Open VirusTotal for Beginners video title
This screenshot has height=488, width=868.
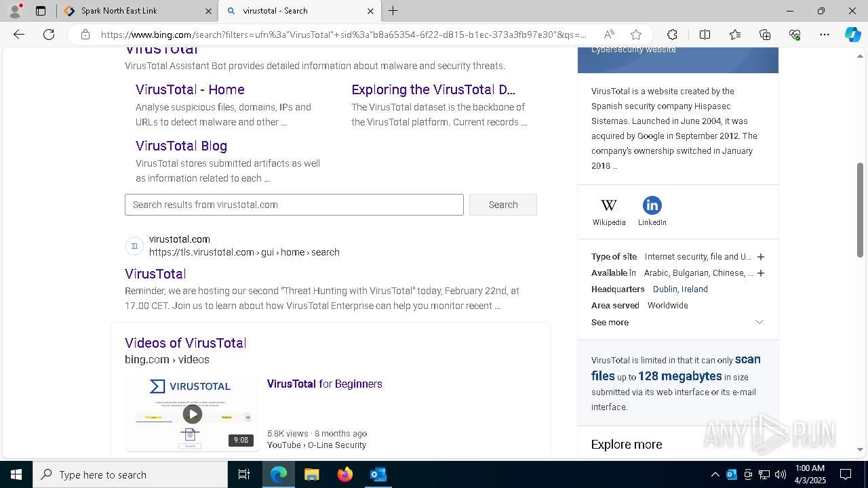pos(325,384)
